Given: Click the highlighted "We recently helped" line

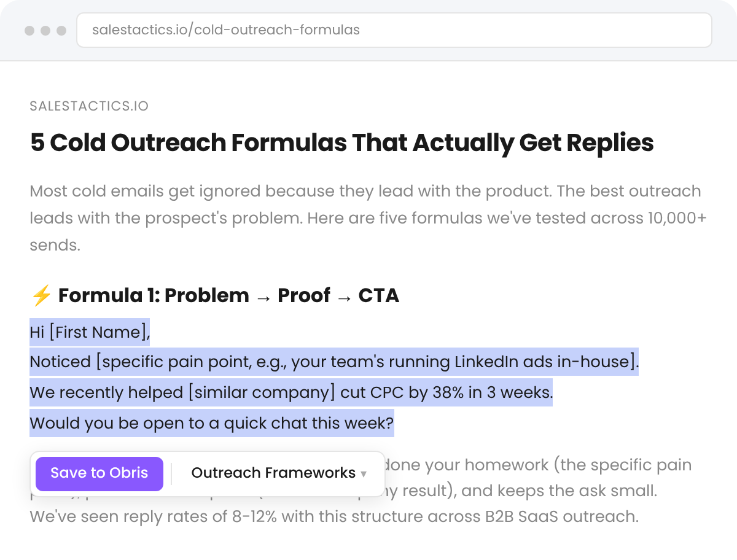Looking at the screenshot, I should (291, 392).
